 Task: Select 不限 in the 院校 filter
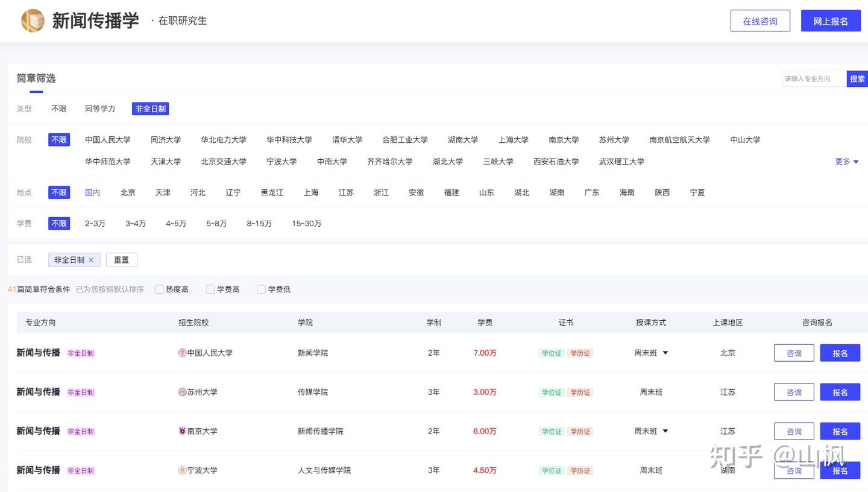click(x=59, y=140)
